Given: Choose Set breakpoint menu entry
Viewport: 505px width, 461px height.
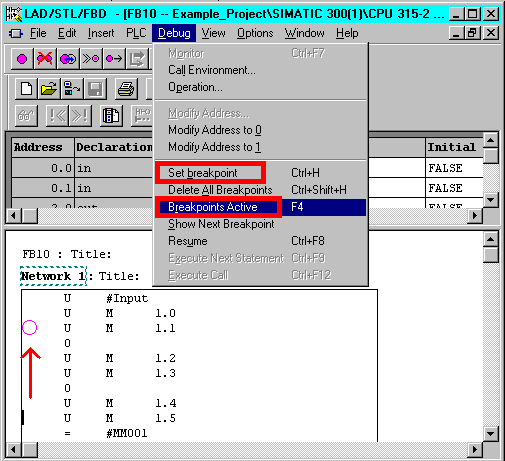Looking at the screenshot, I should [x=261, y=173].
